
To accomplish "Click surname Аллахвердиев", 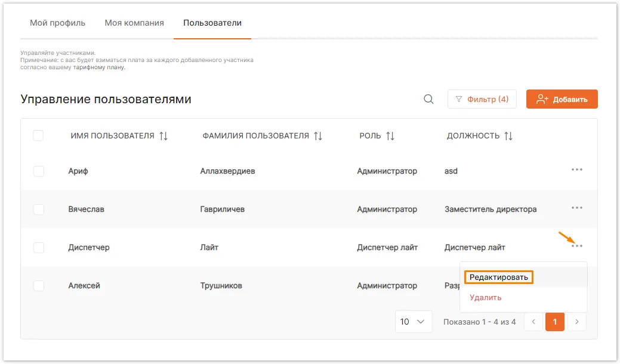I will coord(228,171).
